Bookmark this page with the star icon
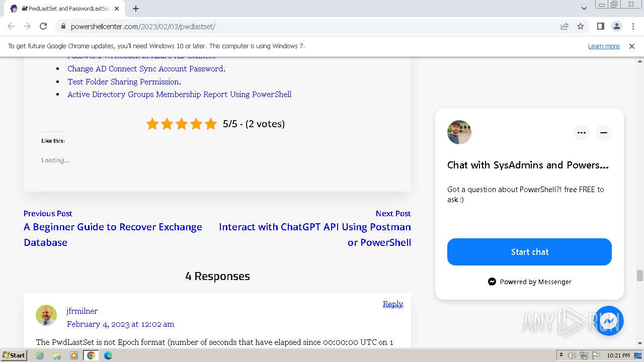Image resolution: width=644 pixels, height=362 pixels. tap(581, 26)
